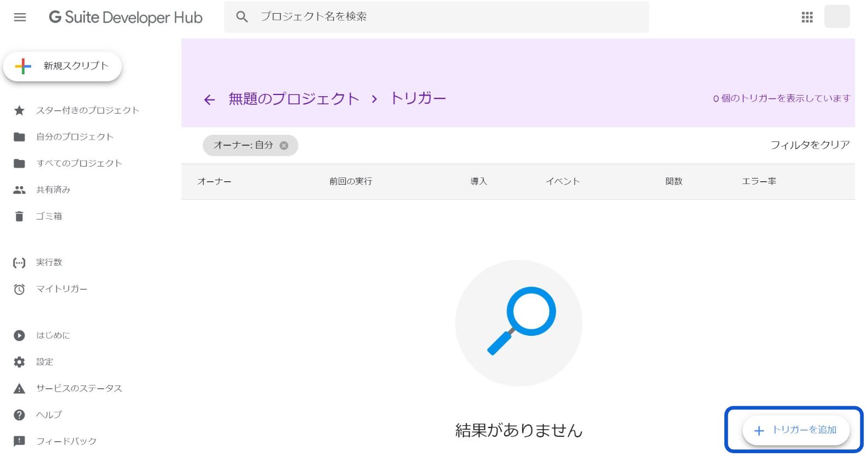Viewport: 868px width, 457px height.
Task: Click the user account avatar
Action: pyautogui.click(x=836, y=17)
